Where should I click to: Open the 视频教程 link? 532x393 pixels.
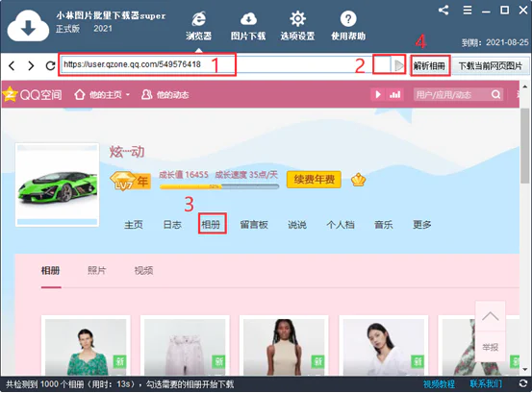coord(439,384)
